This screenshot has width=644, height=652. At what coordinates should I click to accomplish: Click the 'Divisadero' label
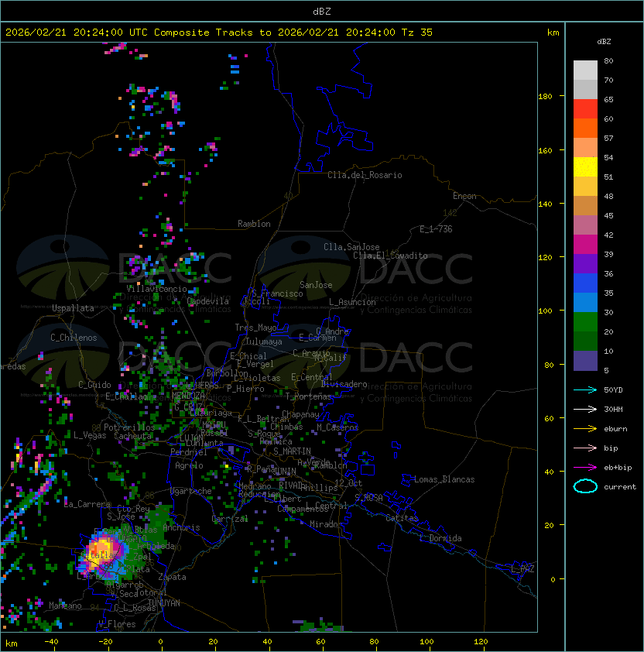[x=344, y=384]
